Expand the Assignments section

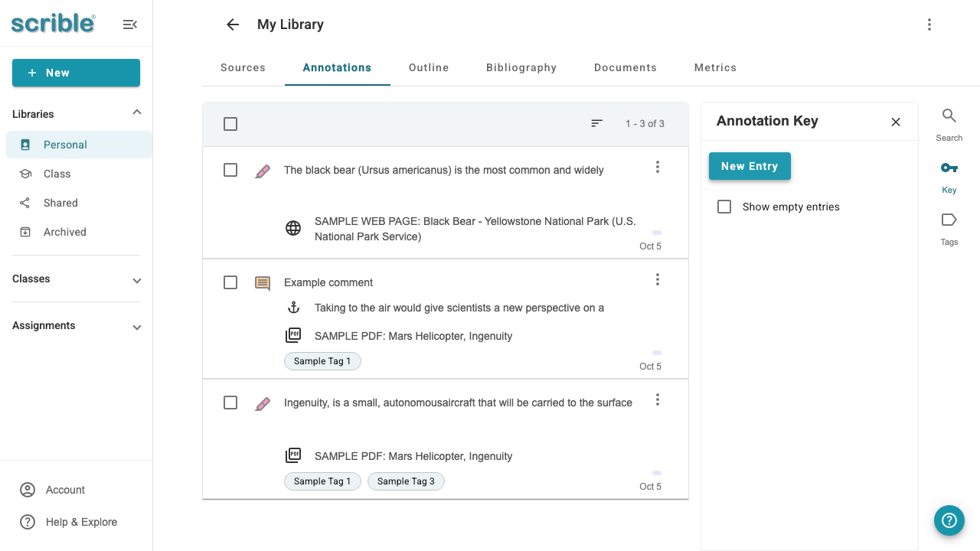[137, 327]
